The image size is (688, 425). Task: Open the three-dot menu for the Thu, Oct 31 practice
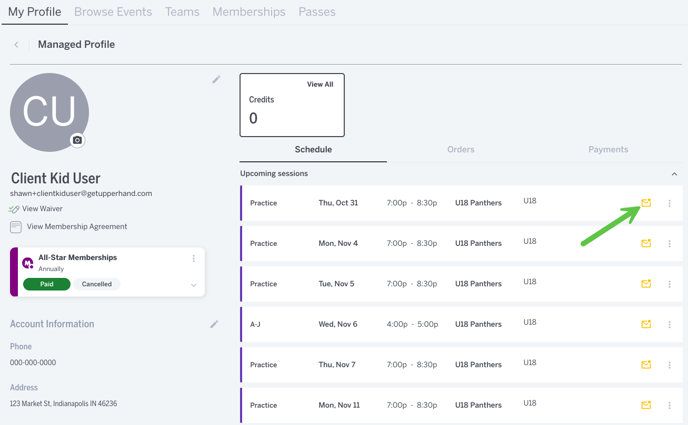point(669,203)
